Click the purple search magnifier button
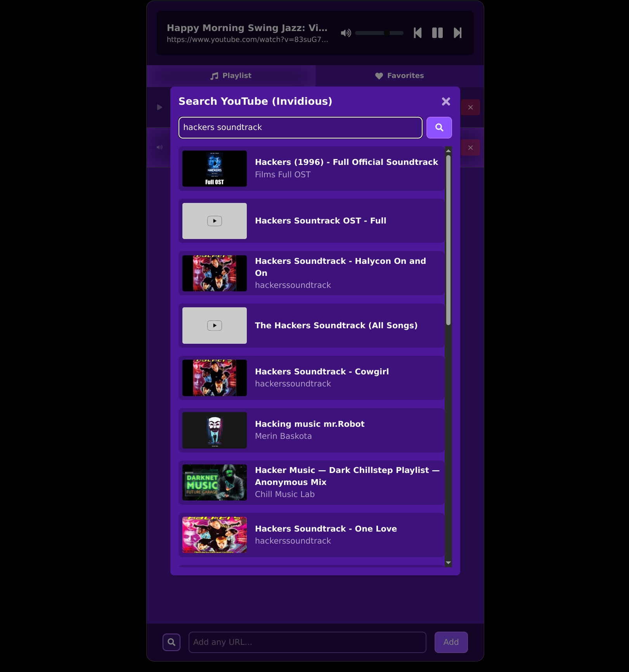The height and width of the screenshot is (672, 629). tap(439, 128)
